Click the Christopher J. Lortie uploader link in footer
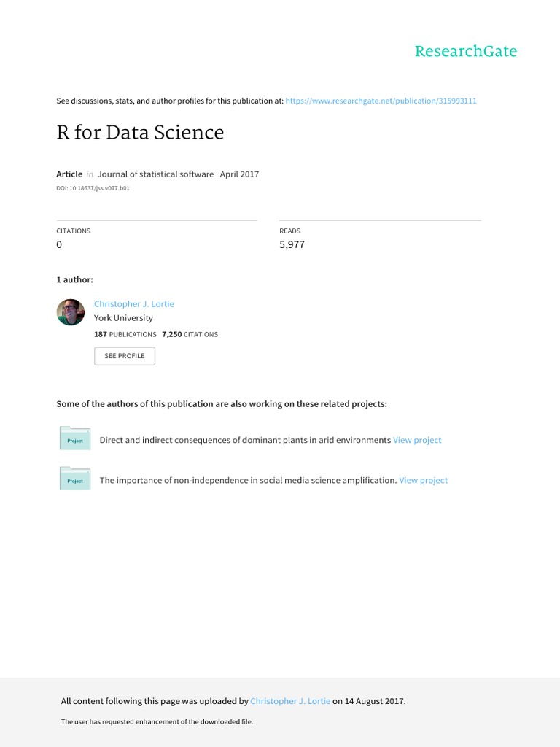 point(290,701)
